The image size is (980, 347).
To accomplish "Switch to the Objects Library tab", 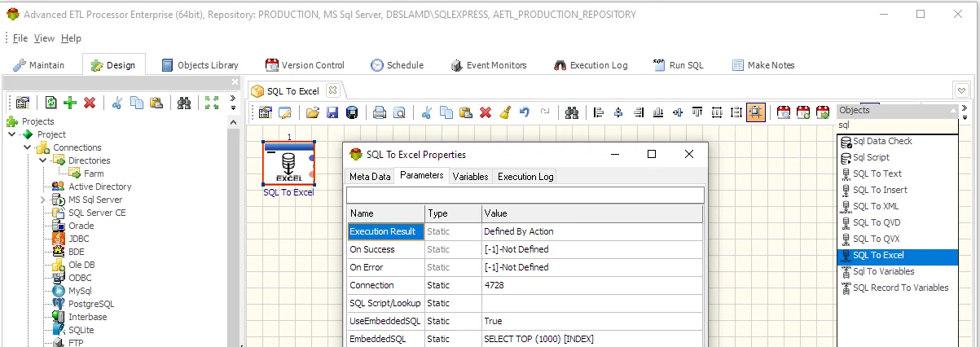I will tap(200, 65).
